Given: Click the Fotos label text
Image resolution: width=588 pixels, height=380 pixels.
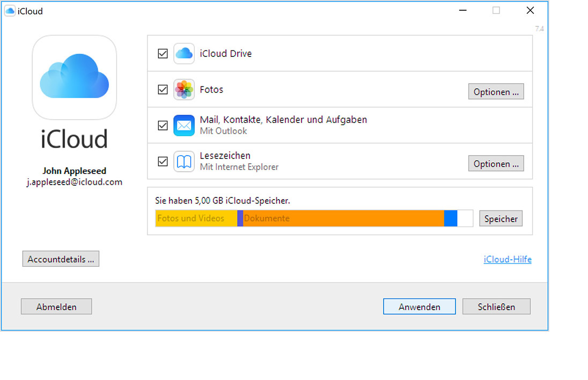Looking at the screenshot, I should coord(211,90).
